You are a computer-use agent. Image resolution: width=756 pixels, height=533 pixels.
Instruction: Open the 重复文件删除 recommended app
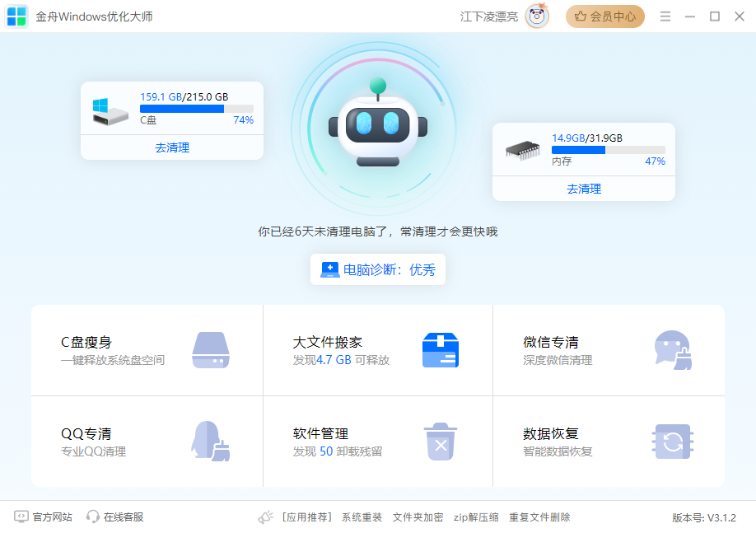[x=539, y=517]
